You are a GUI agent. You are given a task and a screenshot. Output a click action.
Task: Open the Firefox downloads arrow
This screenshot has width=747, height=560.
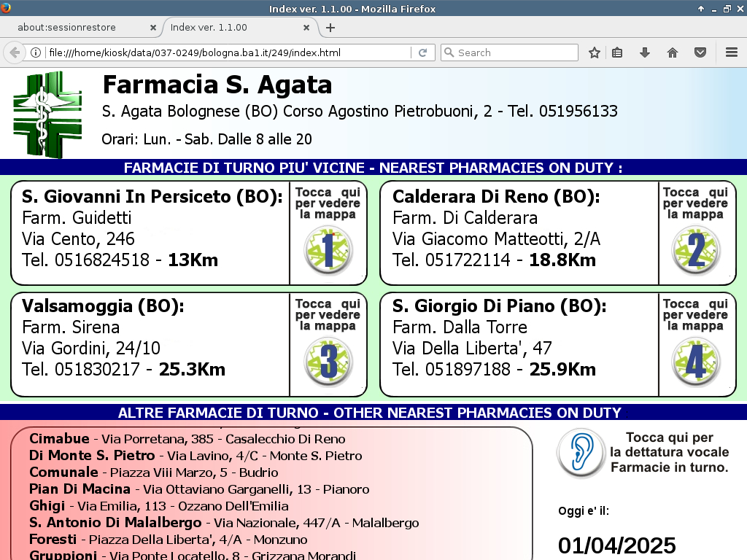point(644,52)
